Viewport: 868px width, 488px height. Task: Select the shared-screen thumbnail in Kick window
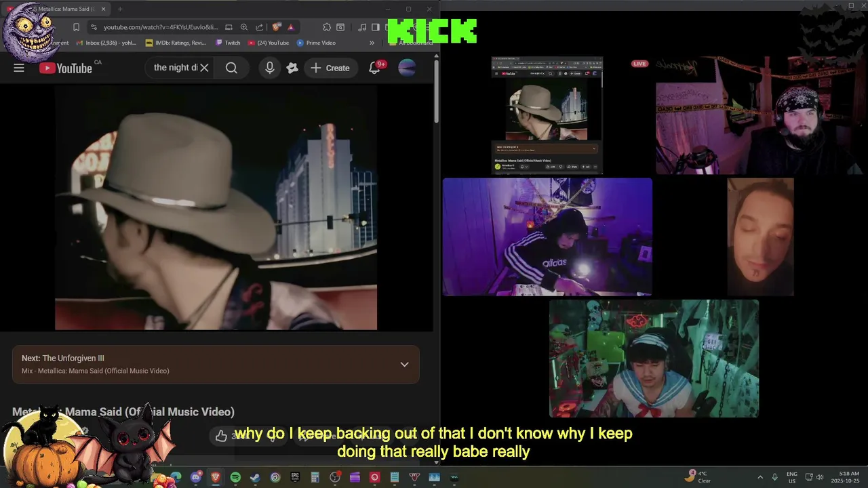[547, 115]
